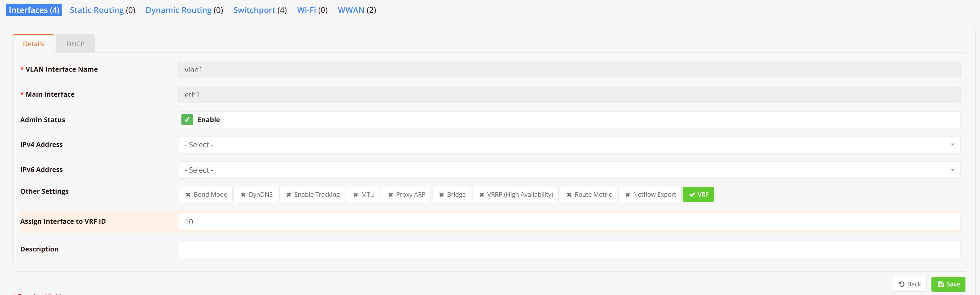This screenshot has width=980, height=295.
Task: Enable Proxy ARP option
Action: click(x=406, y=194)
